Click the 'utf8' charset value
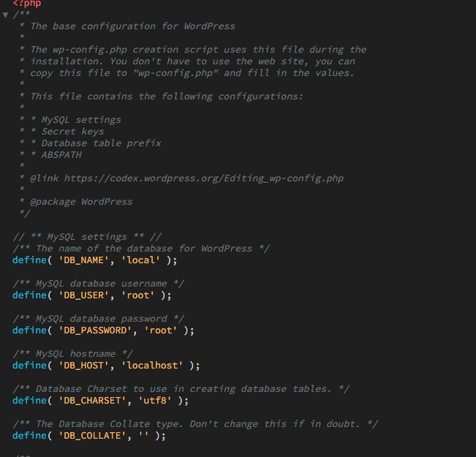The height and width of the screenshot is (457, 476). coord(157,401)
